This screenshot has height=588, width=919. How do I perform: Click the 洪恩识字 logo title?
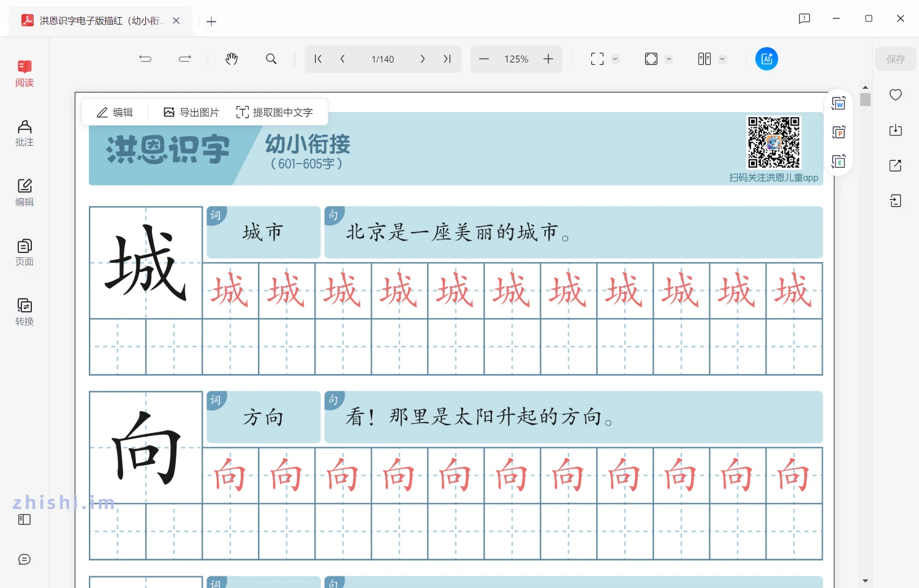(x=168, y=150)
